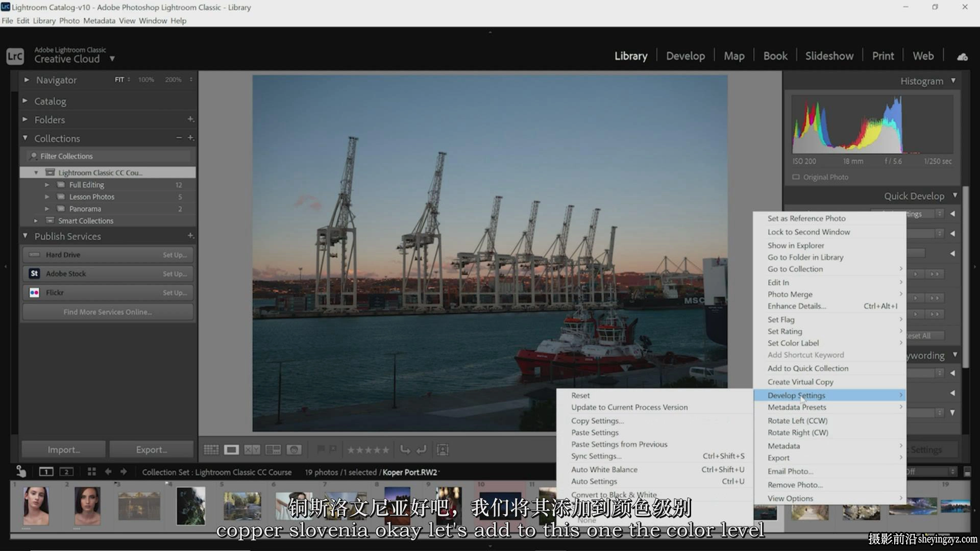Switch to Slideshow module
980x551 pixels.
point(829,56)
